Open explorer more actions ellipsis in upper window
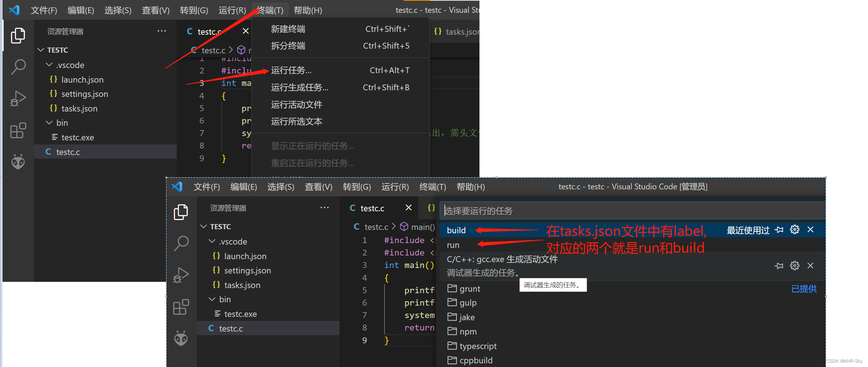 tap(161, 31)
